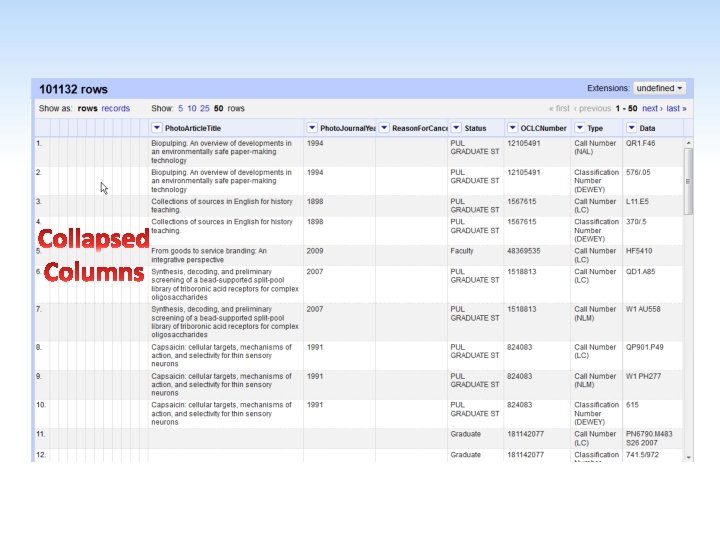Image resolution: width=720 pixels, height=540 pixels.
Task: Open the Status column dropdown arrow
Action: (x=456, y=128)
